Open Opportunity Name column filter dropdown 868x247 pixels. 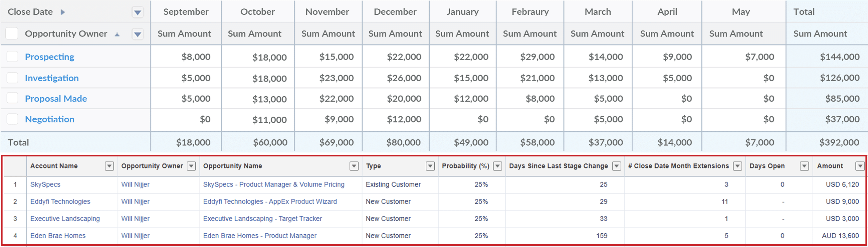tap(354, 166)
